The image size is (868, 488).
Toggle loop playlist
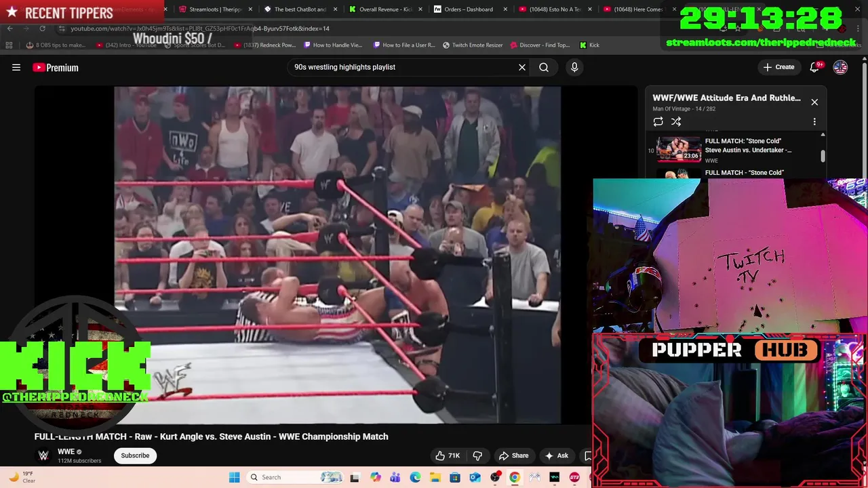(x=658, y=122)
